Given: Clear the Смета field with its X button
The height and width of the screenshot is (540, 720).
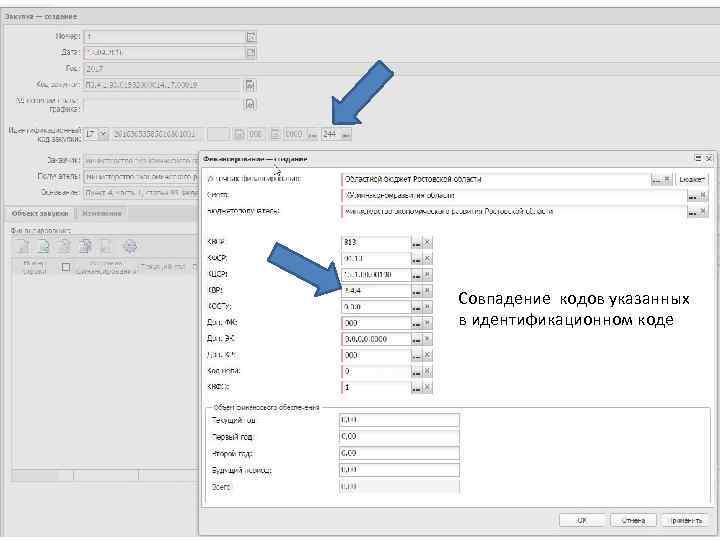Looking at the screenshot, I should click(x=703, y=196).
